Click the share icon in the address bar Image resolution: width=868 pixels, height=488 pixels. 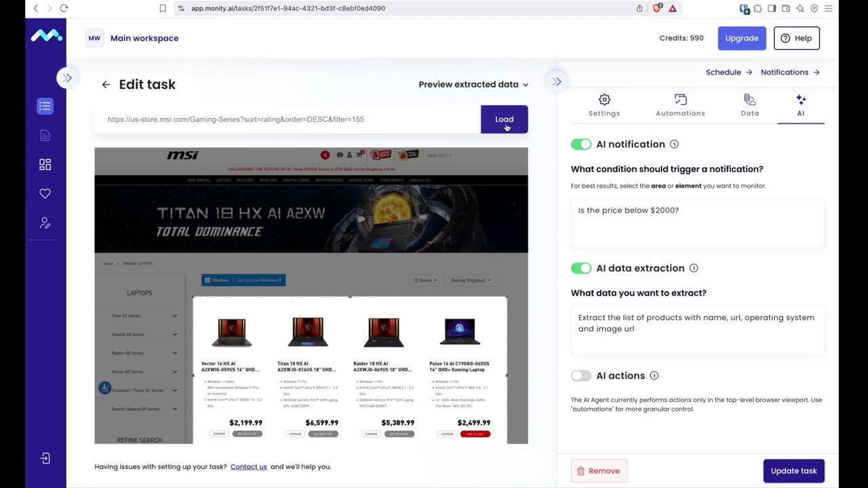tap(639, 8)
